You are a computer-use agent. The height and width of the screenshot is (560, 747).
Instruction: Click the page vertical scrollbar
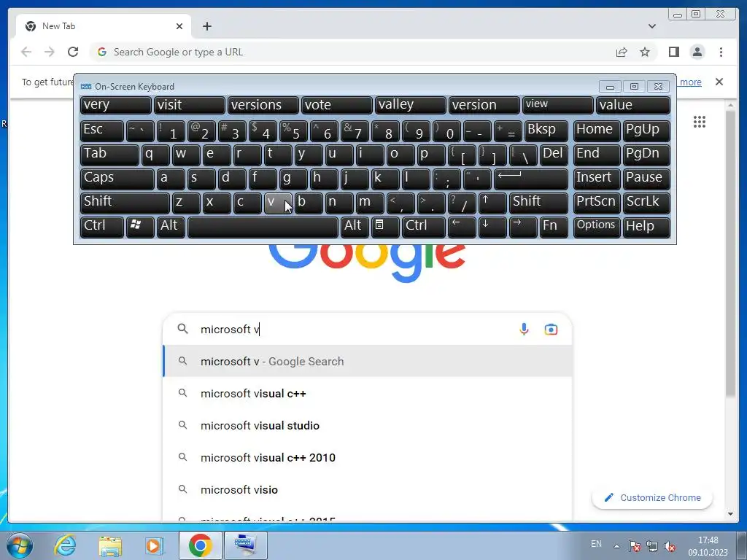coord(730,253)
